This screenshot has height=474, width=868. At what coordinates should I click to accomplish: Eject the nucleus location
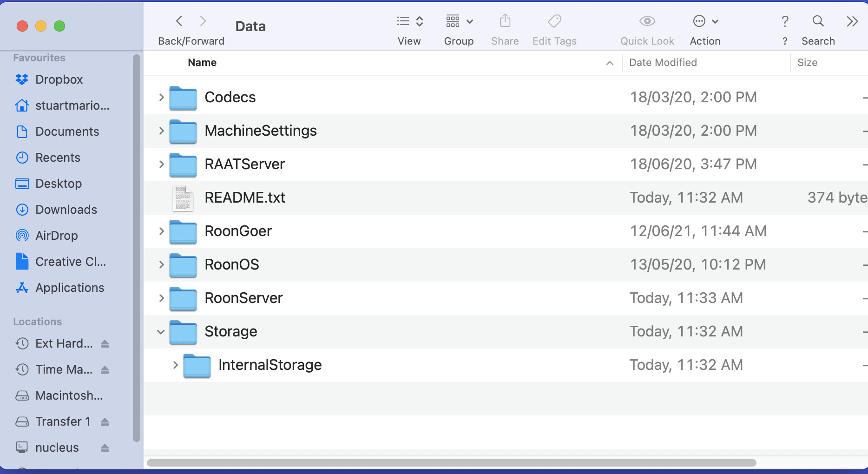(x=105, y=448)
